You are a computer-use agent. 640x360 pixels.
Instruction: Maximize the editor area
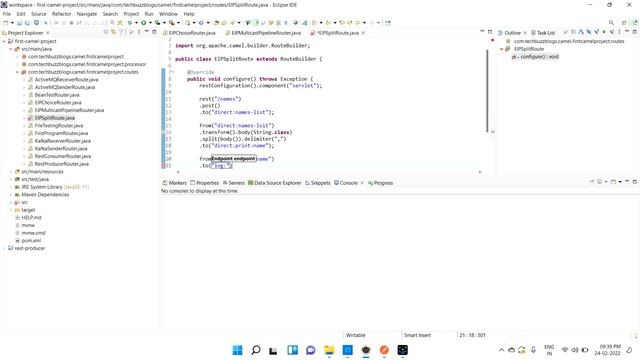coord(490,32)
